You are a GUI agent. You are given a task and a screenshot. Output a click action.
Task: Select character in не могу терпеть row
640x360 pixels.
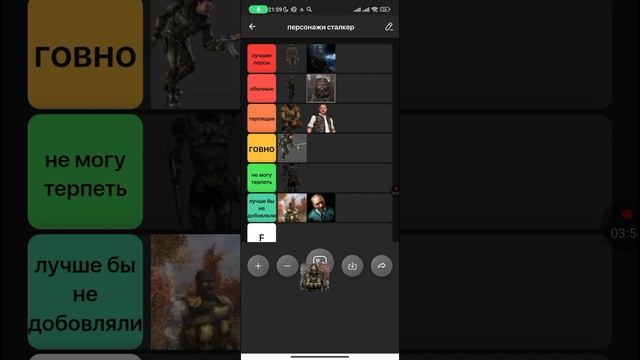pyautogui.click(x=292, y=178)
